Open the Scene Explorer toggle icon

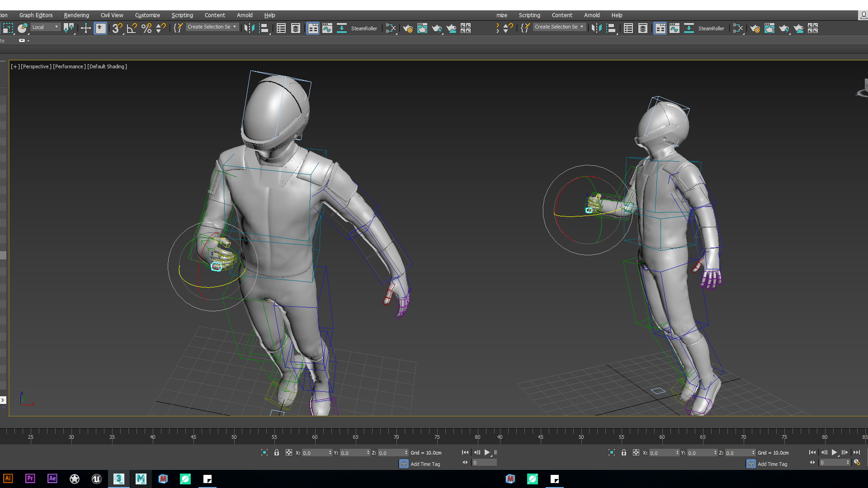[281, 28]
